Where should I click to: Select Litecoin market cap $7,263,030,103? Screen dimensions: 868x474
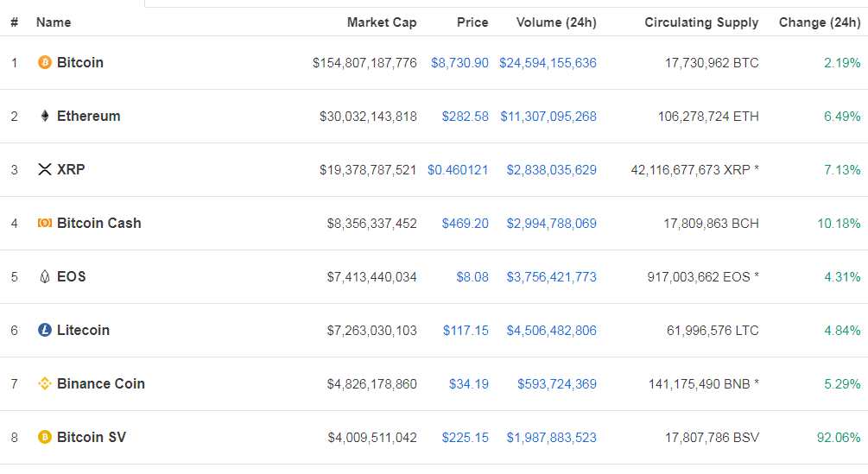tap(372, 331)
